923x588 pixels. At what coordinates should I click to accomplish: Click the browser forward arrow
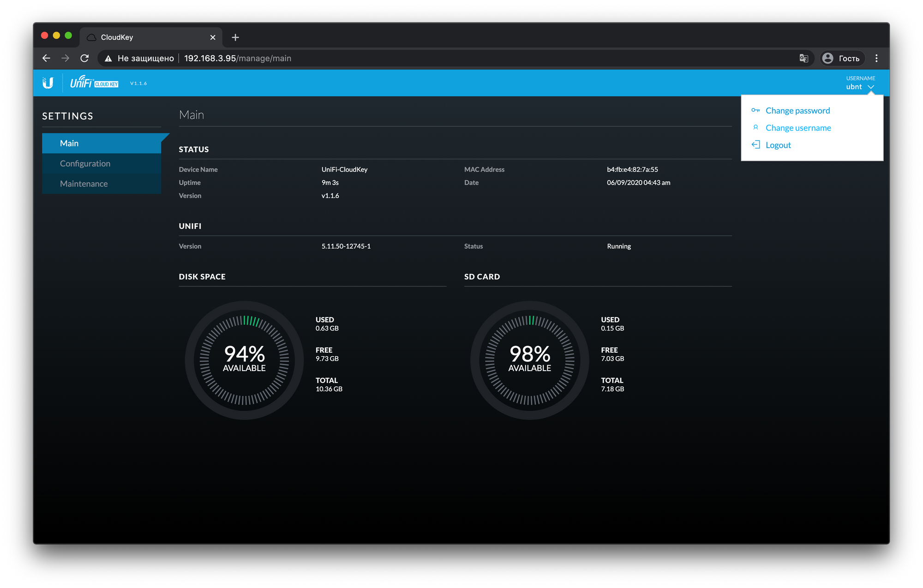[x=65, y=58]
